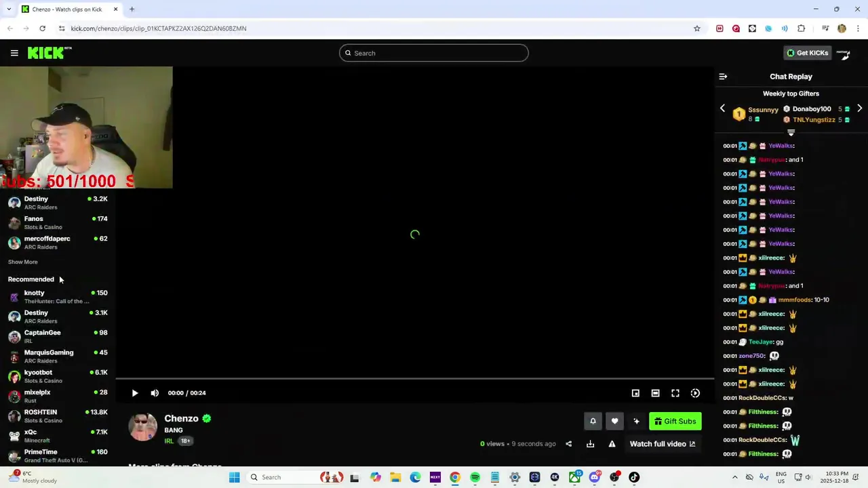Open Chrome three-dot menu
The width and height of the screenshot is (868, 488).
tap(858, 28)
